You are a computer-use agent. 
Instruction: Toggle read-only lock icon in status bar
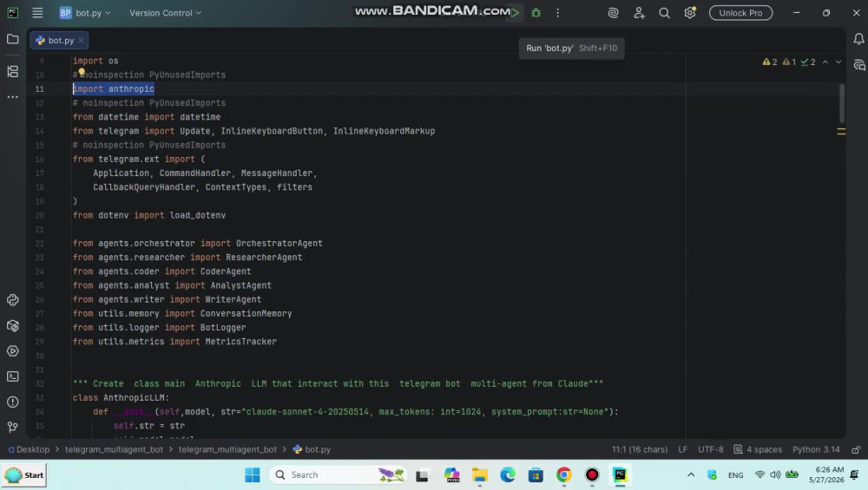click(856, 449)
